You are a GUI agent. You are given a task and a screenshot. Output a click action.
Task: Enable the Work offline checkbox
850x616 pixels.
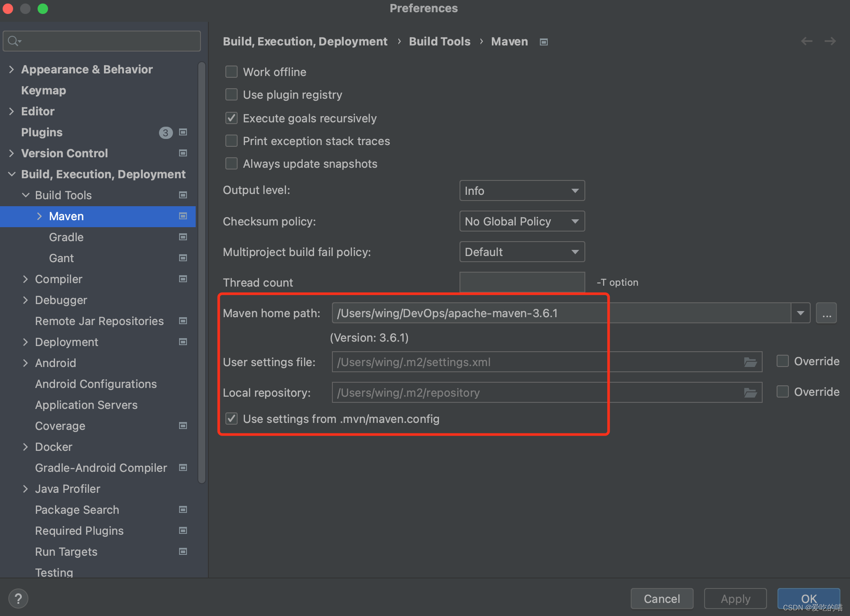click(232, 72)
